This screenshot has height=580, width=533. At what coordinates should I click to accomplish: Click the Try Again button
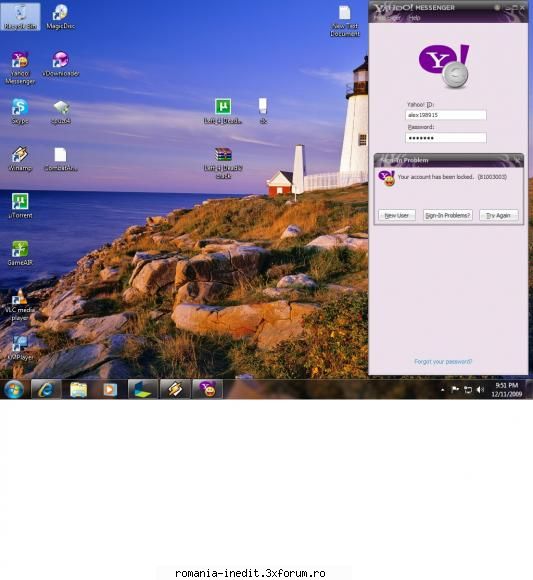click(x=499, y=215)
